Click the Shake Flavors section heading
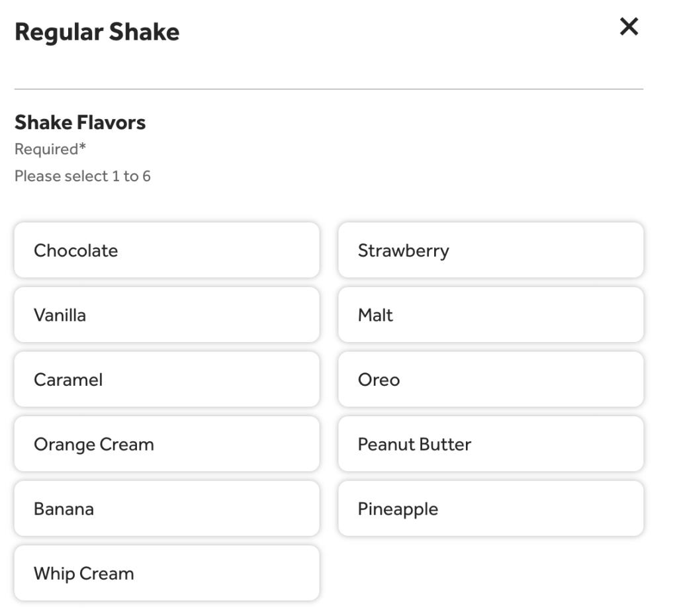Viewport: 677px width, 616px height. coord(80,122)
